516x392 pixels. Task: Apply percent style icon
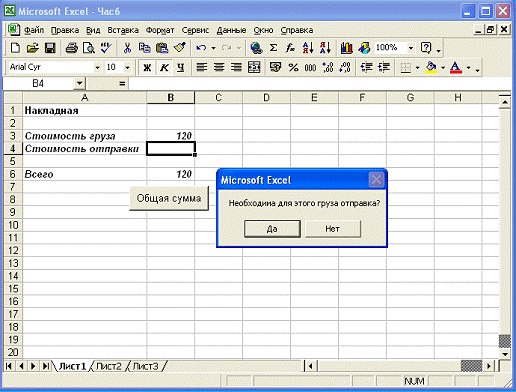pos(293,67)
